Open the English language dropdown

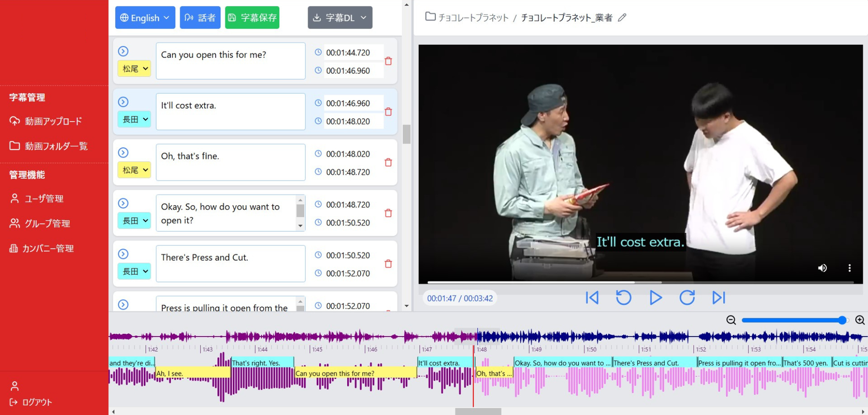(x=145, y=18)
